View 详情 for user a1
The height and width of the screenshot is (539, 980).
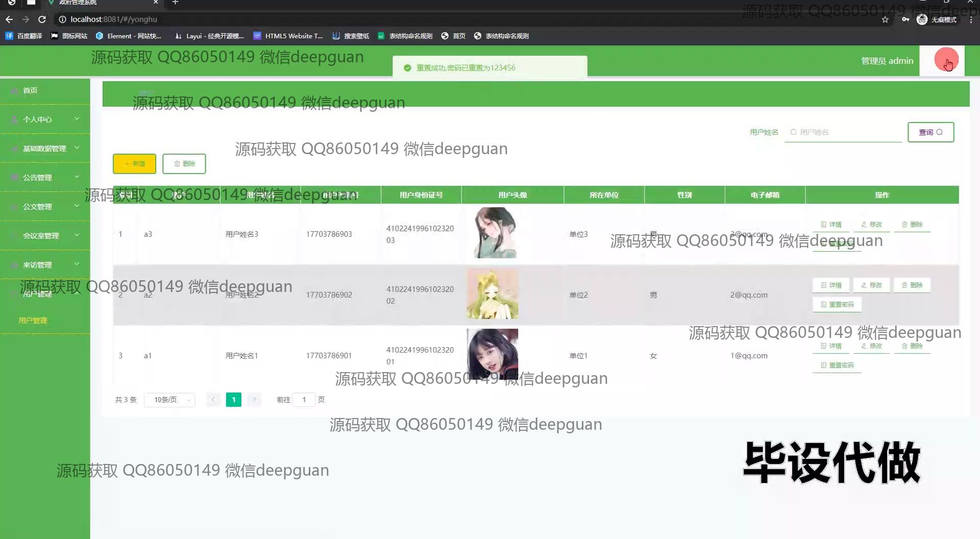(x=831, y=346)
